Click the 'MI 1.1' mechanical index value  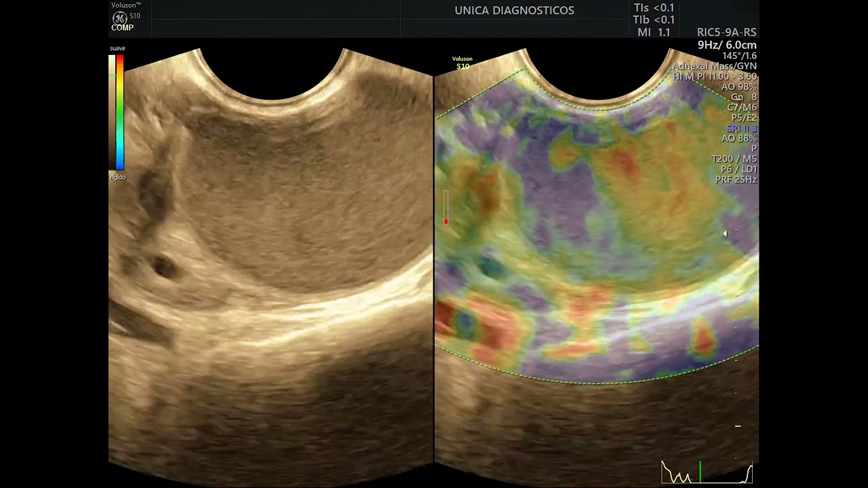pos(654,33)
